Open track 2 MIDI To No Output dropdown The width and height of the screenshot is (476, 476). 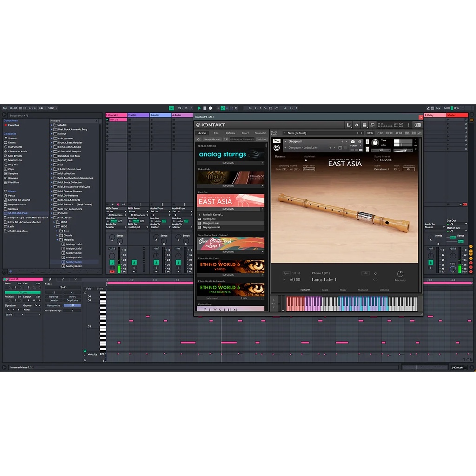pyautogui.click(x=138, y=227)
